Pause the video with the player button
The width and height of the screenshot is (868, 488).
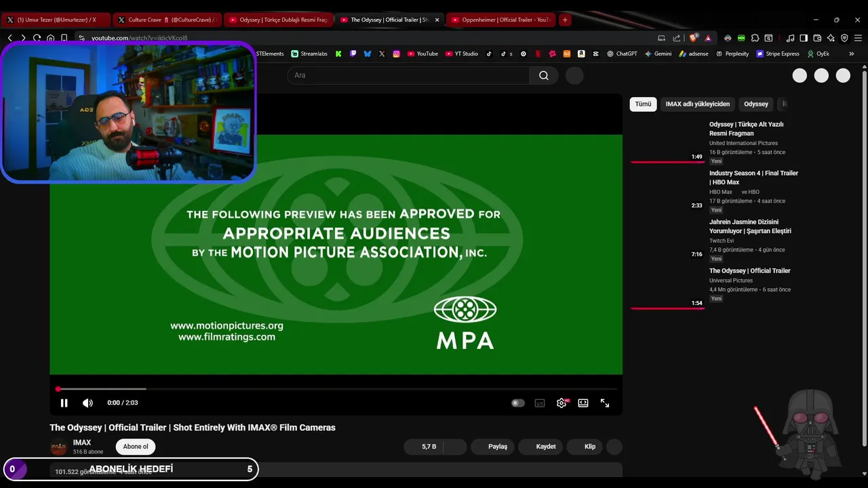coord(64,403)
